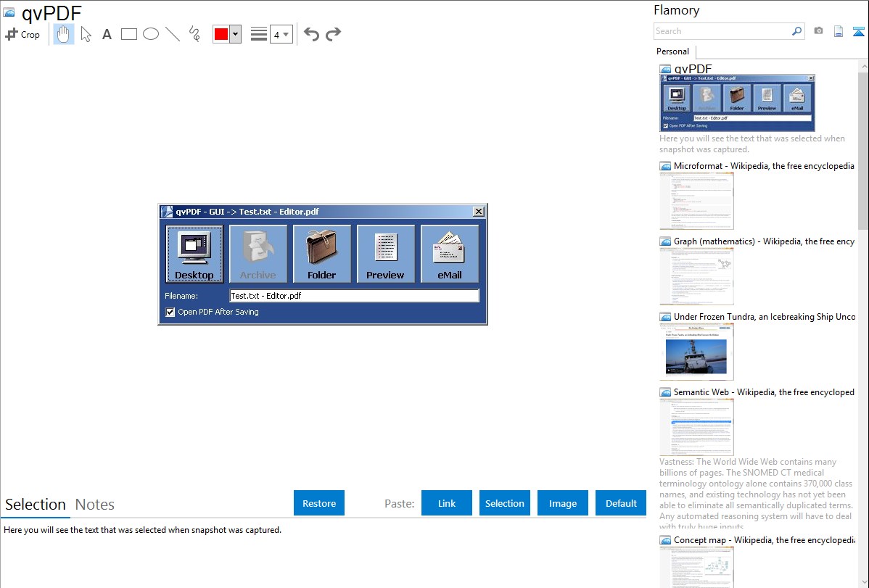The width and height of the screenshot is (869, 588).
Task: Undo the last annotation
Action: (311, 34)
